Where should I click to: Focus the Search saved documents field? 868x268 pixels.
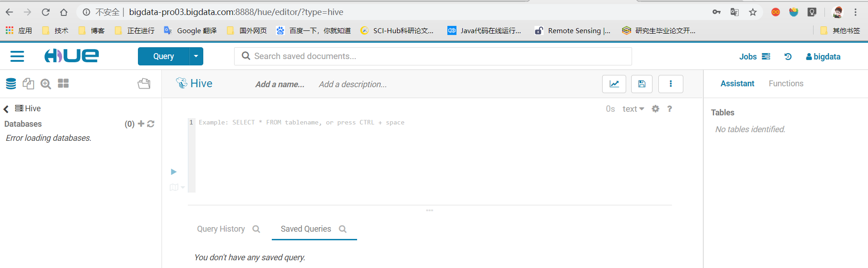point(433,56)
